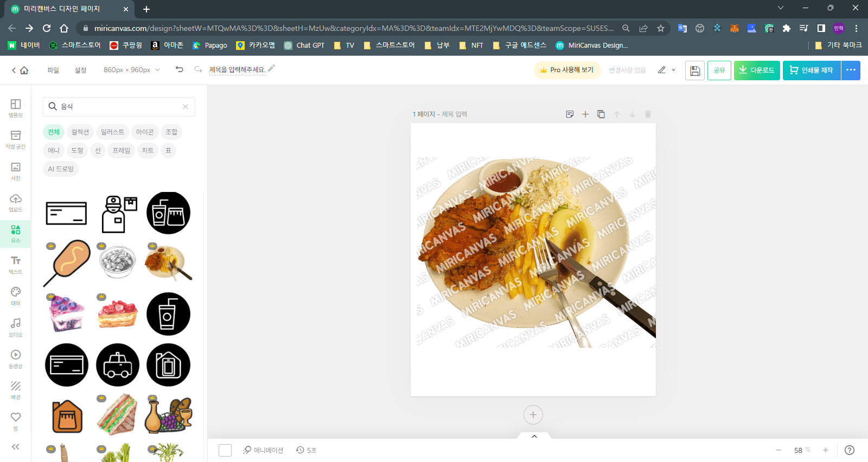Insert the strawberry cake illustration element

point(118,313)
